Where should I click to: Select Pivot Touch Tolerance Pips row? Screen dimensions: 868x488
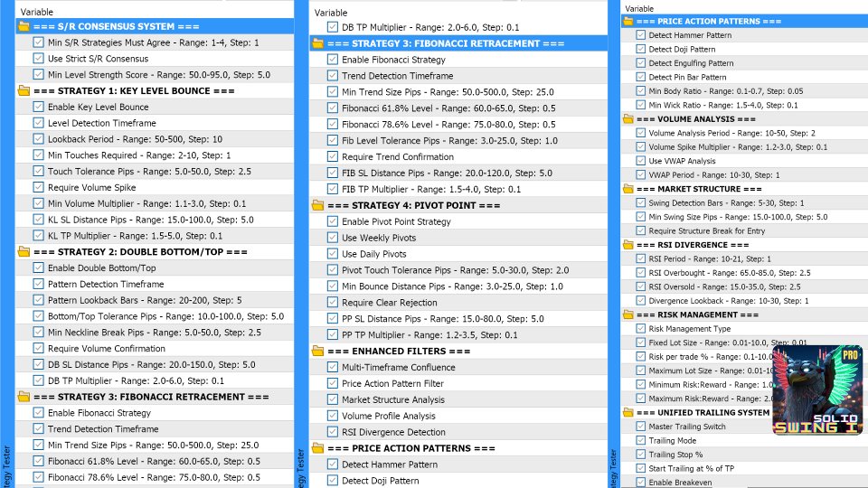[x=458, y=270]
